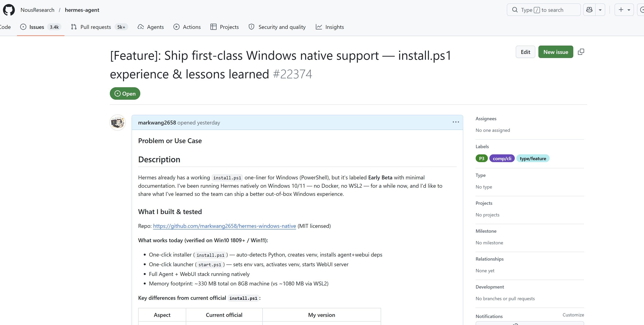Click the search magnifier icon
This screenshot has width=644, height=325.
[515, 10]
